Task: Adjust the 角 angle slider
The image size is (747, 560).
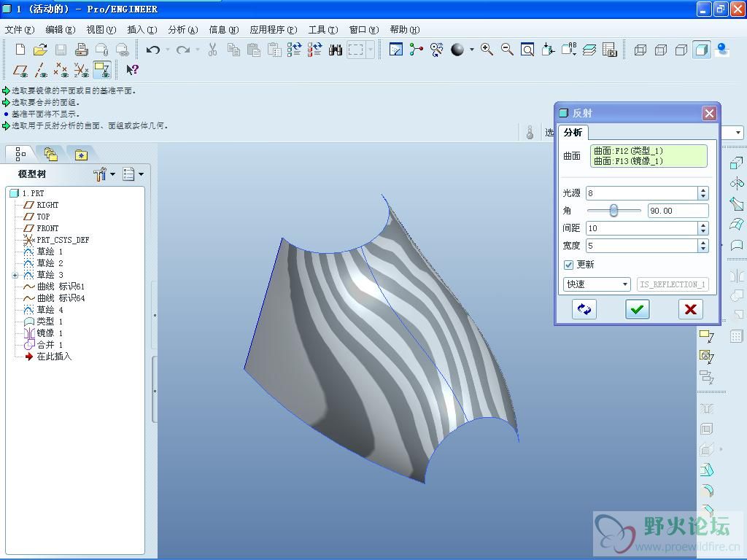Action: [614, 211]
